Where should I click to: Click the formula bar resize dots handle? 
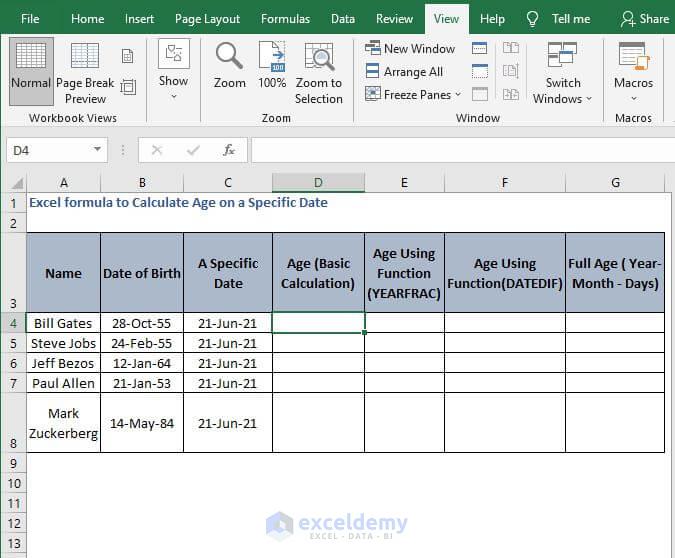[123, 150]
